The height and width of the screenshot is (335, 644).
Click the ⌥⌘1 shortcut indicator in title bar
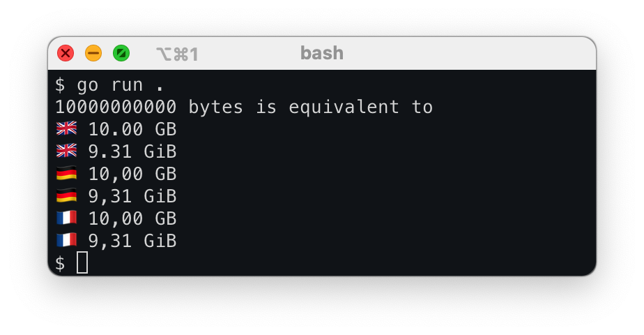[177, 54]
